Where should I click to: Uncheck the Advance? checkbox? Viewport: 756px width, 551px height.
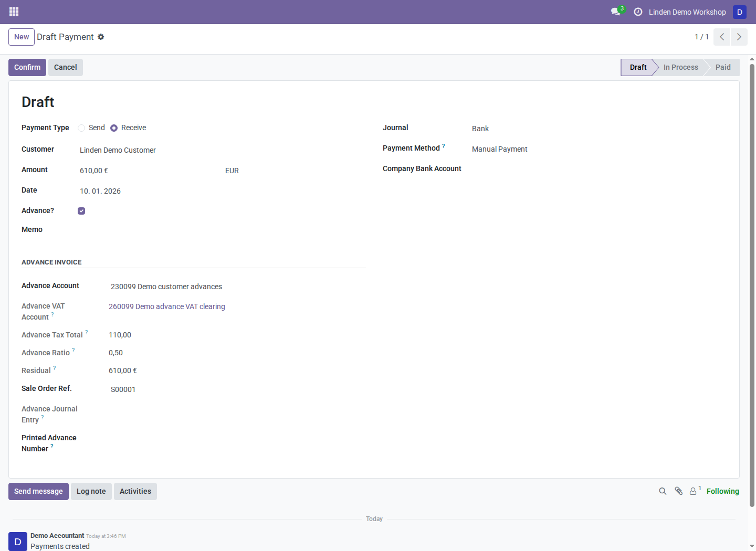tap(81, 211)
